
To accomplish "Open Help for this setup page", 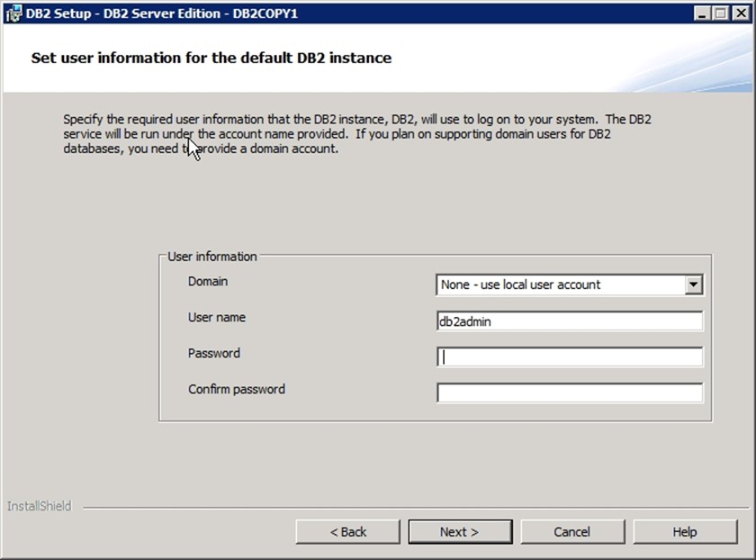I will 684,532.
